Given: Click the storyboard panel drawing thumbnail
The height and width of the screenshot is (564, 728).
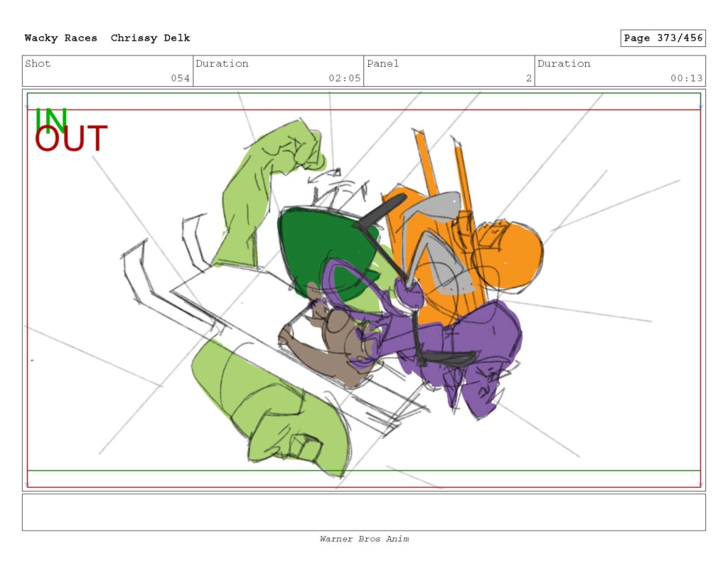Looking at the screenshot, I should coord(364,290).
